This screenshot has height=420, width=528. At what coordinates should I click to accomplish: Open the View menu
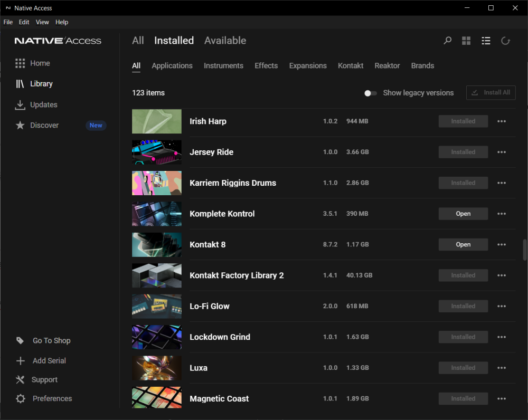(x=42, y=22)
